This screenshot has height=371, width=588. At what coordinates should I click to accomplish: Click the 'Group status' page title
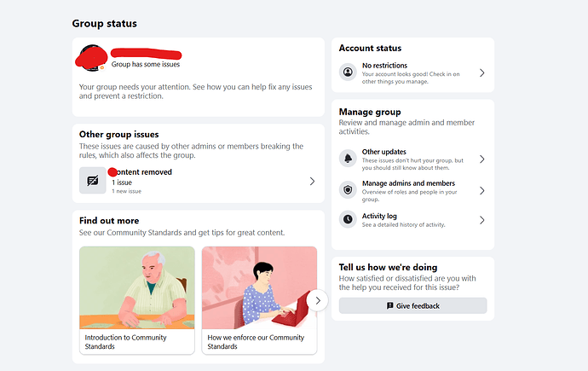[104, 23]
